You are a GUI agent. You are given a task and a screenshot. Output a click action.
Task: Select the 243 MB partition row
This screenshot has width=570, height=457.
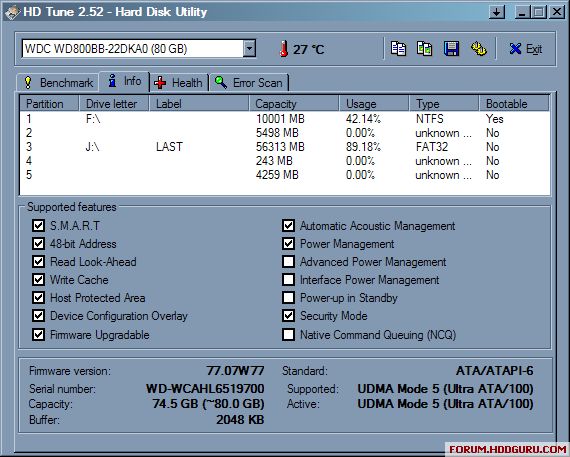285,161
